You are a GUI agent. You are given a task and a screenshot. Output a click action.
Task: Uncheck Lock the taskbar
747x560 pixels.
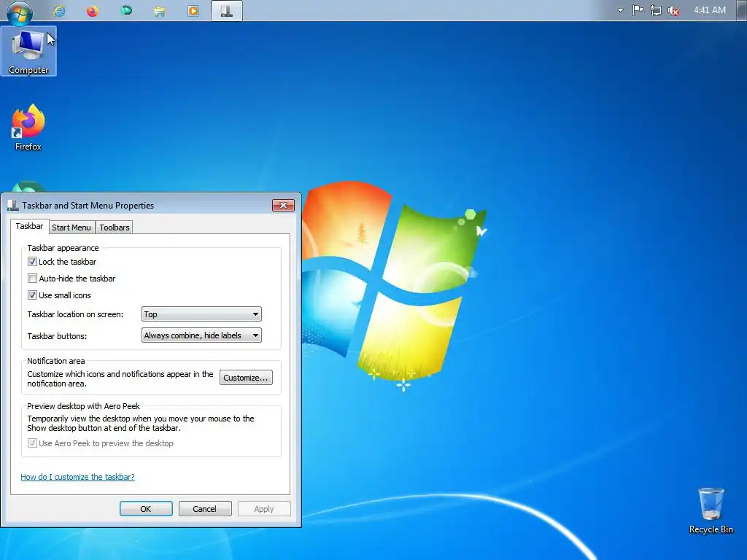click(32, 262)
